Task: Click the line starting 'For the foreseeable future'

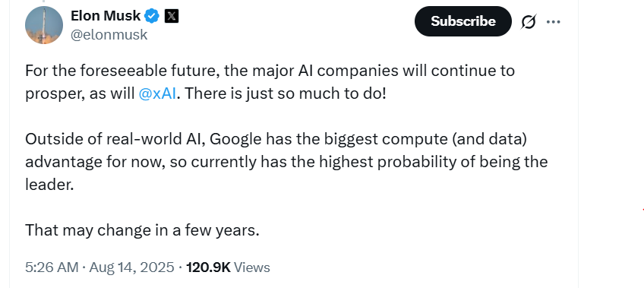Action: pyautogui.click(x=270, y=71)
